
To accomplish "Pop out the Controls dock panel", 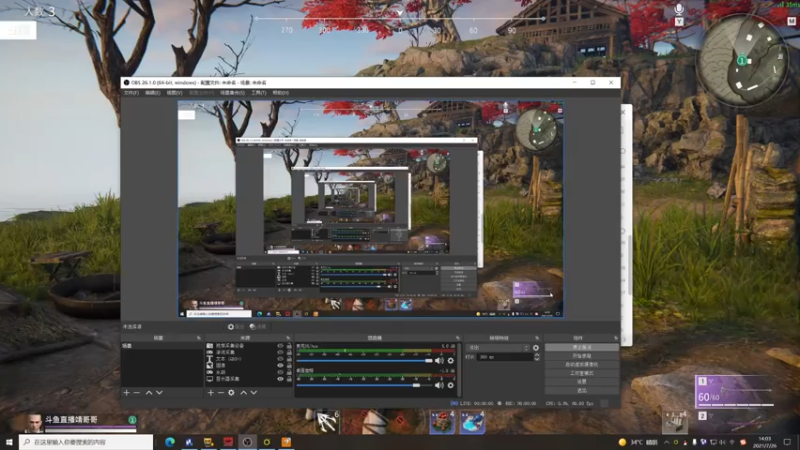I will (x=616, y=338).
